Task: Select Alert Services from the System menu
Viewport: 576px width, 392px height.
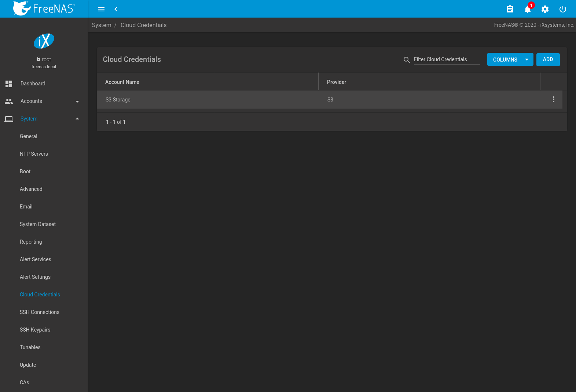Action: (36, 259)
